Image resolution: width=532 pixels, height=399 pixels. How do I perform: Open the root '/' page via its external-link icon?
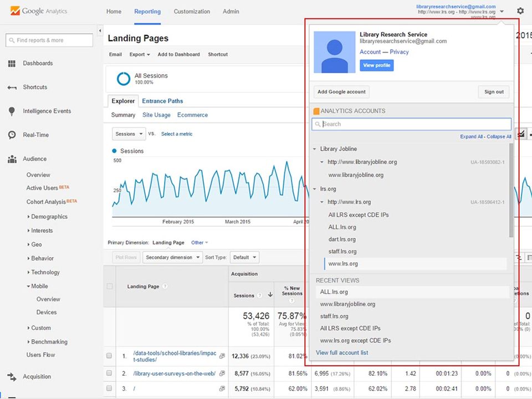[x=222, y=389]
